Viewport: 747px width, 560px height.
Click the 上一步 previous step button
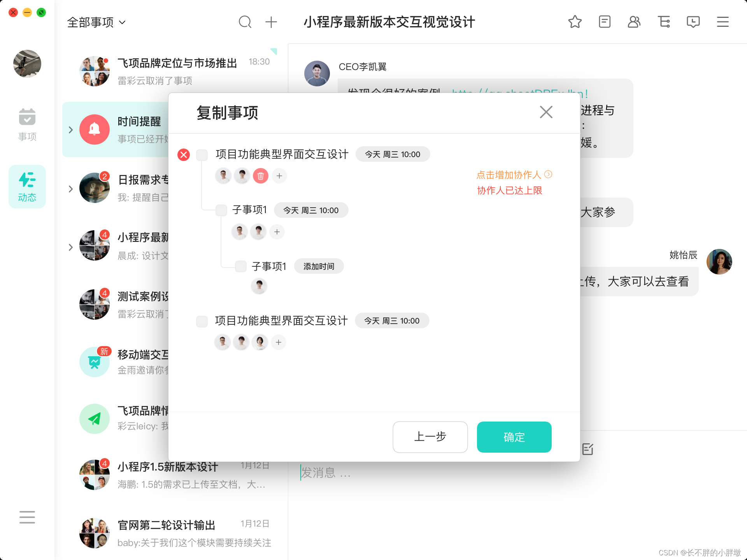click(x=430, y=437)
